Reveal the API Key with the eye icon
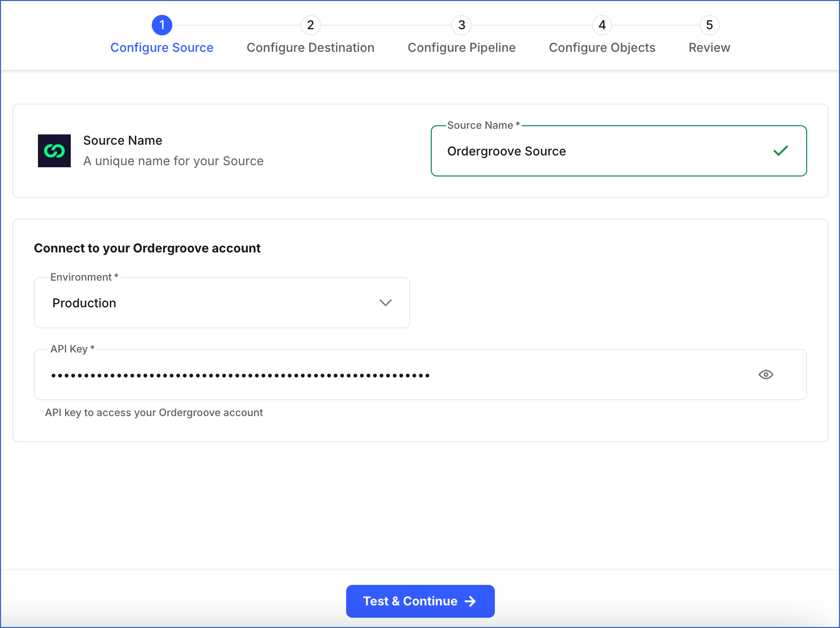 click(x=766, y=375)
